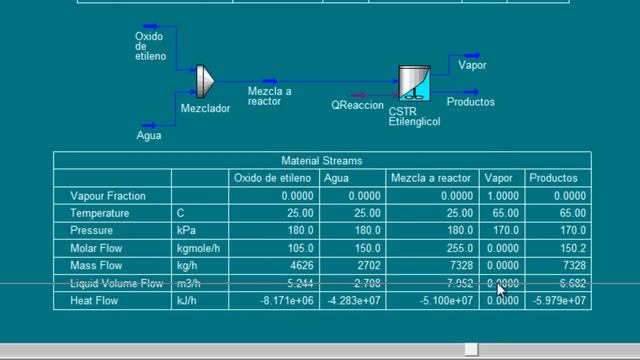Click the 'Vapour Fraction' row label
This screenshot has width=640, height=360.
click(108, 196)
